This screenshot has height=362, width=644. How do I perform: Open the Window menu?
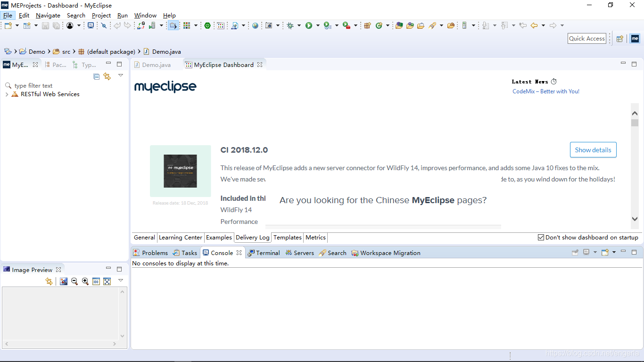pyautogui.click(x=145, y=15)
